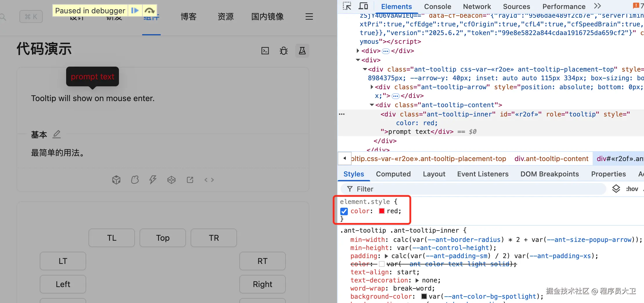The height and width of the screenshot is (303, 644).
Task: Resume script execution in debugger overlay
Action: [x=135, y=11]
